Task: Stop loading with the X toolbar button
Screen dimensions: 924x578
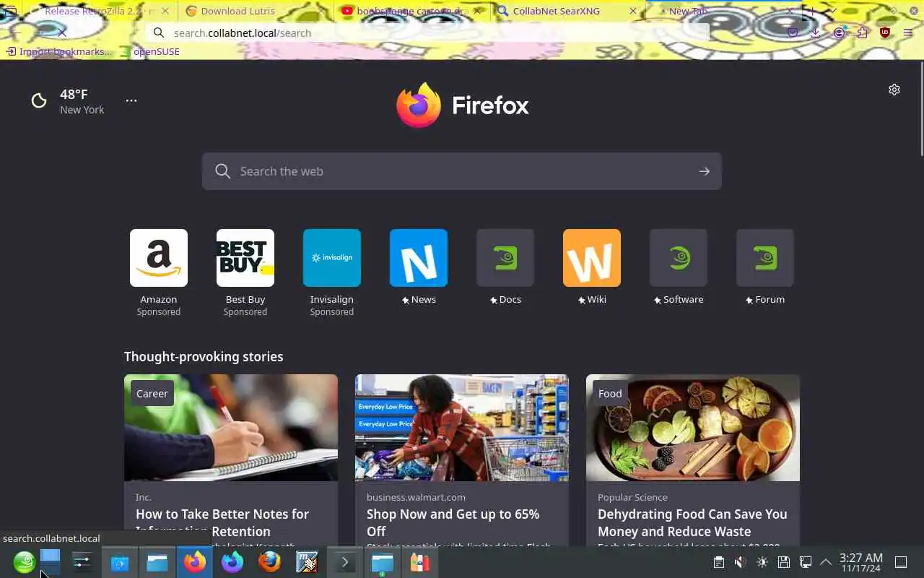Action: coord(62,33)
